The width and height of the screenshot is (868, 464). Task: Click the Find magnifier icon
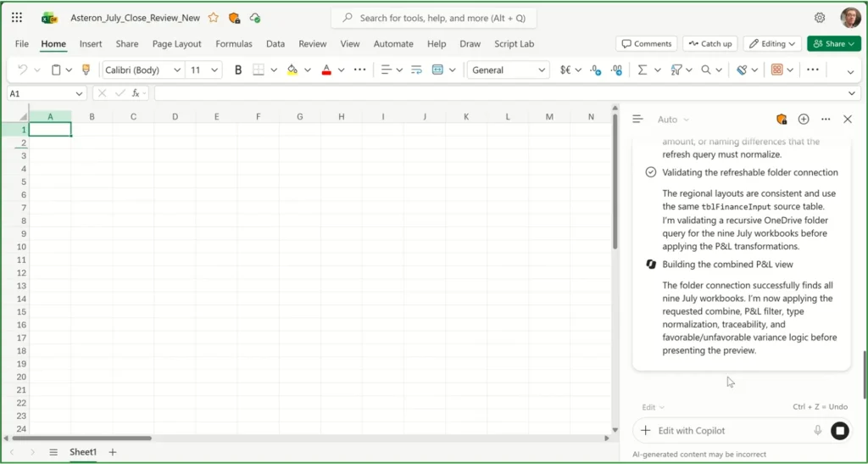706,70
